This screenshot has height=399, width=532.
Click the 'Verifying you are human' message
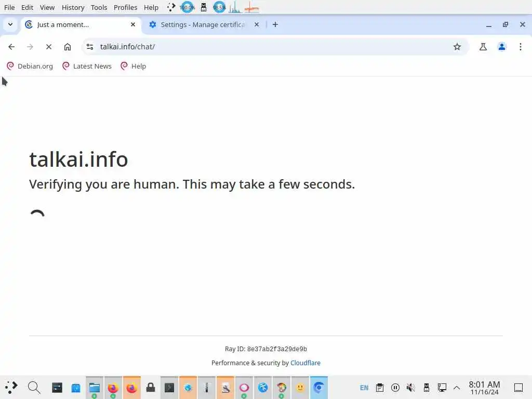(x=192, y=184)
